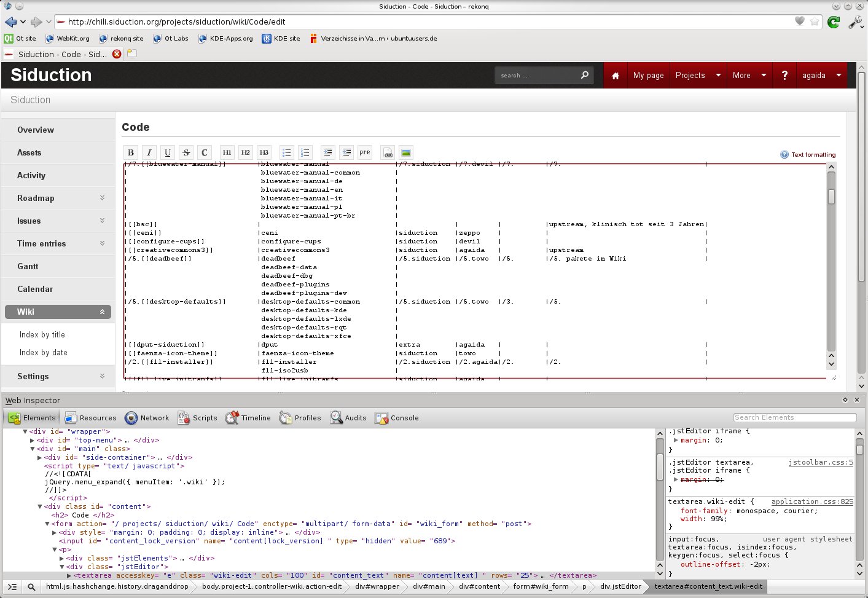
Task: Insert preformatted text with pre button
Action: [x=365, y=152]
